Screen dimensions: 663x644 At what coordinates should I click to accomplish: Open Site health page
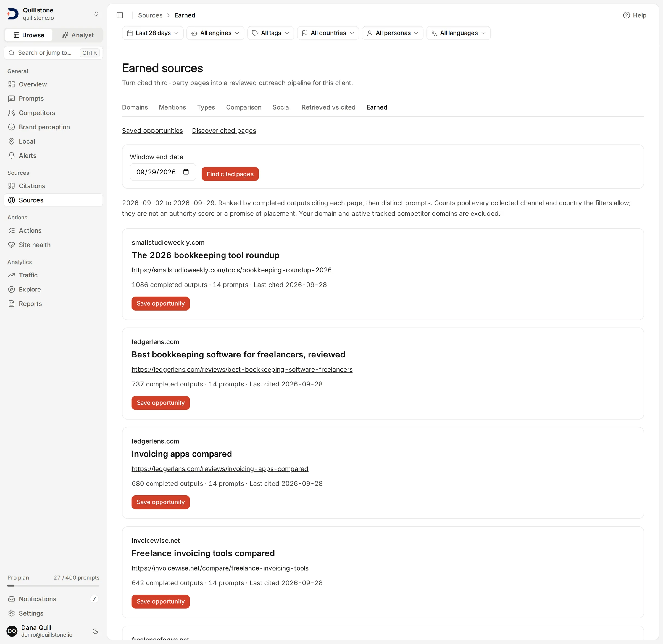(53, 245)
